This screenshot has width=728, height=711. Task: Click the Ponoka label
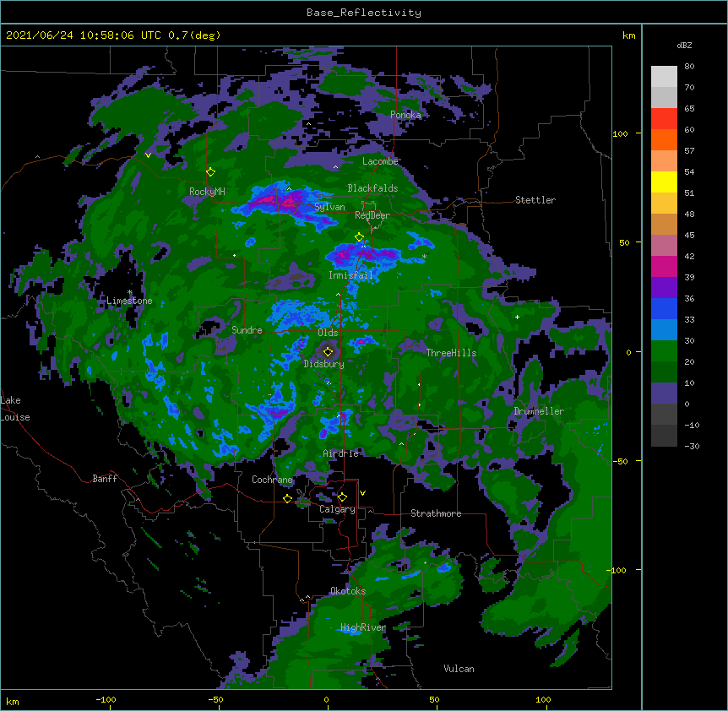click(405, 115)
